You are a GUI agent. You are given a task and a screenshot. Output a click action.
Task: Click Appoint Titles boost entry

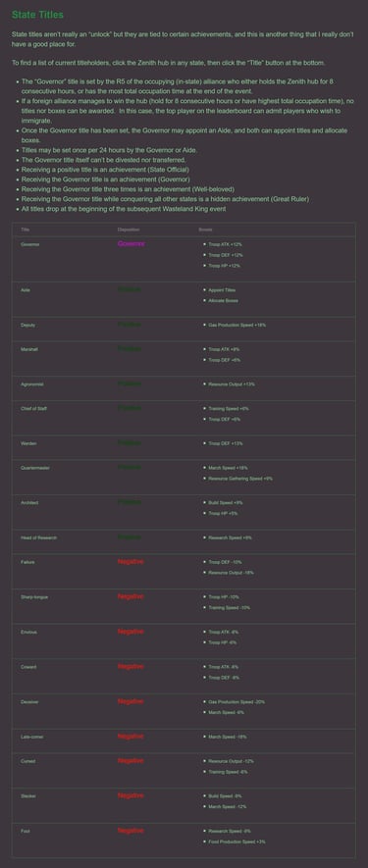pyautogui.click(x=222, y=290)
